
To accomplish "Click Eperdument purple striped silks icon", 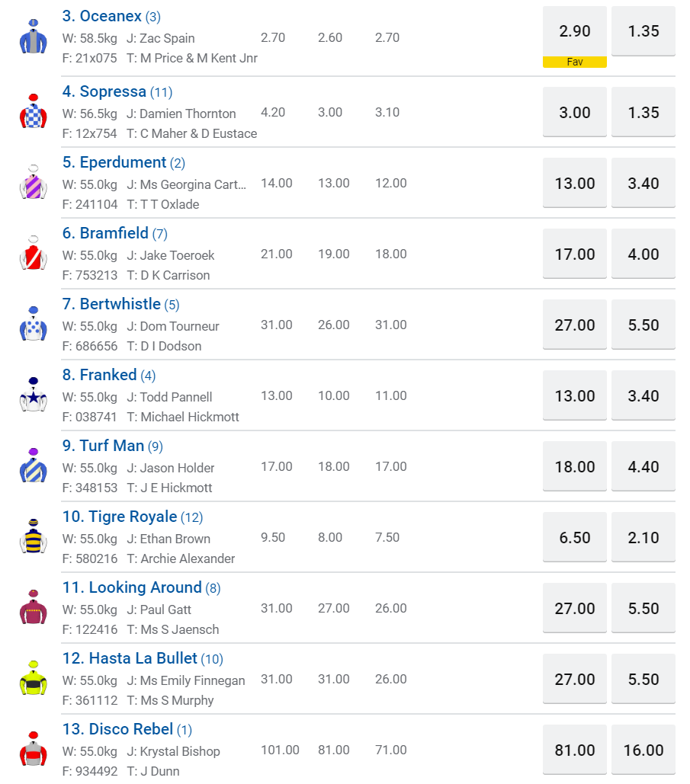I will coord(33,183).
